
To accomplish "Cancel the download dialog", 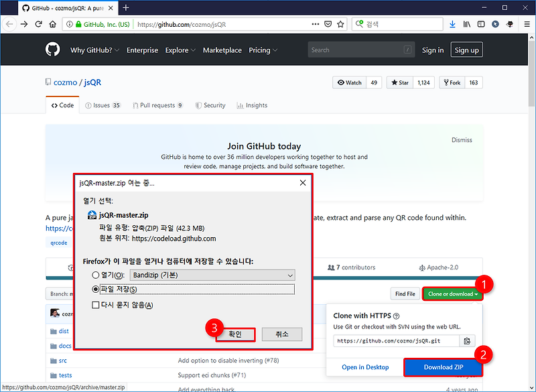I will tap(282, 334).
